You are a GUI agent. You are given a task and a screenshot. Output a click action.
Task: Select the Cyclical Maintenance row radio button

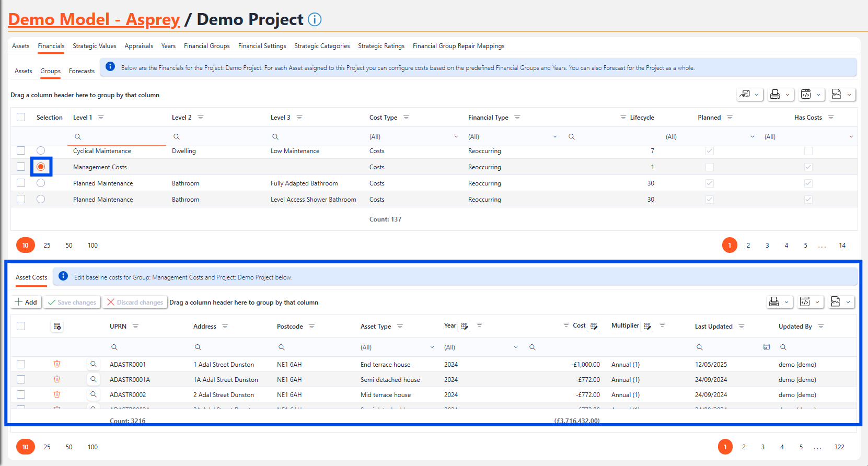click(x=41, y=150)
